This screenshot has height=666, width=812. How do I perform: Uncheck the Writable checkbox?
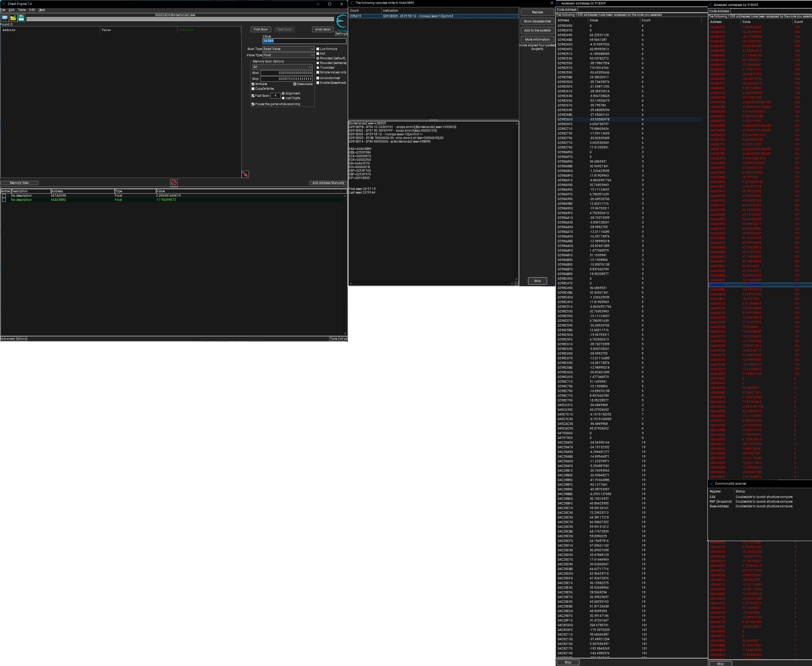(x=253, y=84)
